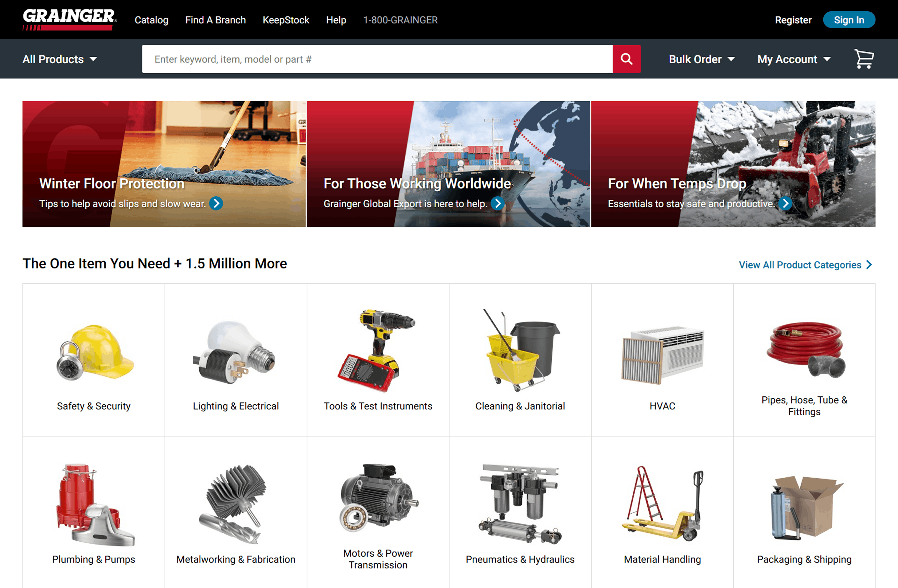Open the Bulk Order dropdown

coord(701,59)
